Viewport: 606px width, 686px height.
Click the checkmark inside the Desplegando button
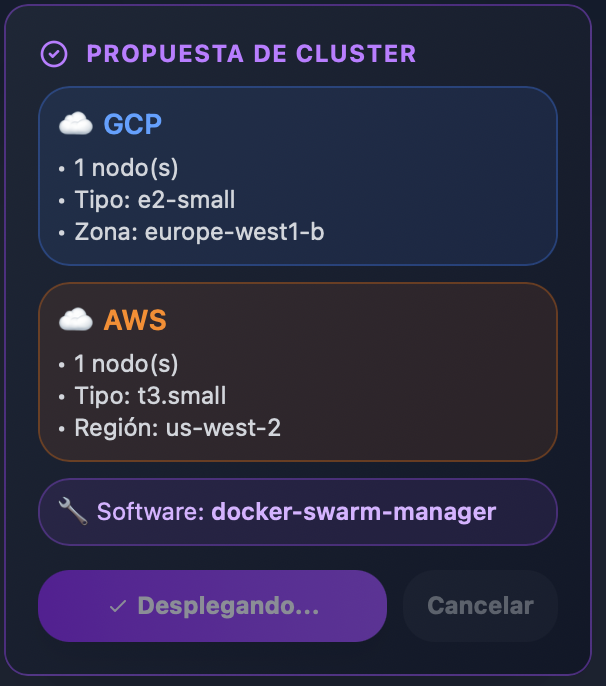(118, 606)
